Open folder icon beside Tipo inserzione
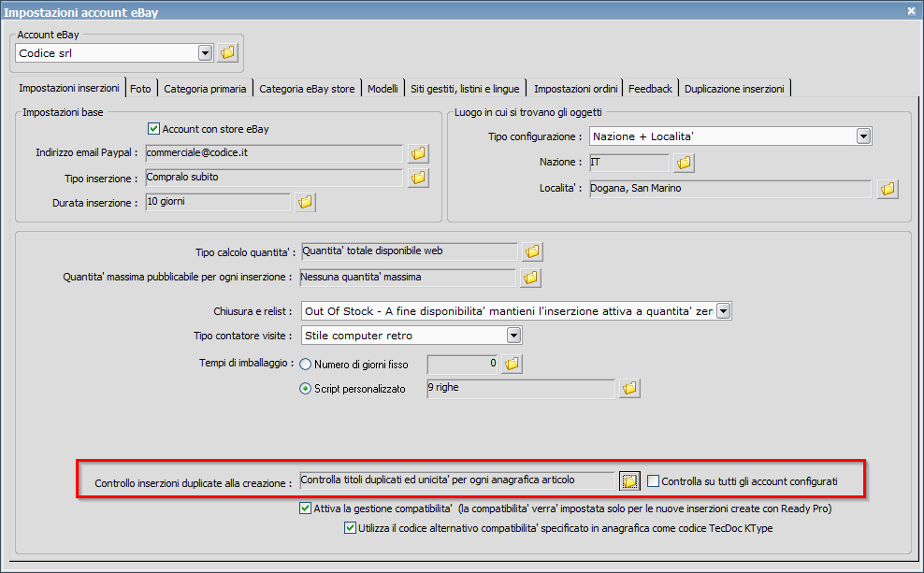Viewport: 924px width, 573px height. click(418, 178)
